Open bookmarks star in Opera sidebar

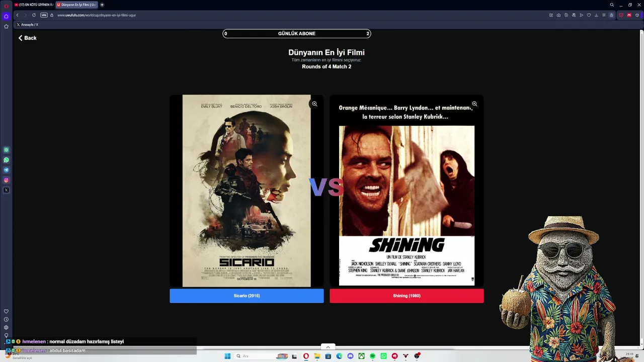coord(6,26)
